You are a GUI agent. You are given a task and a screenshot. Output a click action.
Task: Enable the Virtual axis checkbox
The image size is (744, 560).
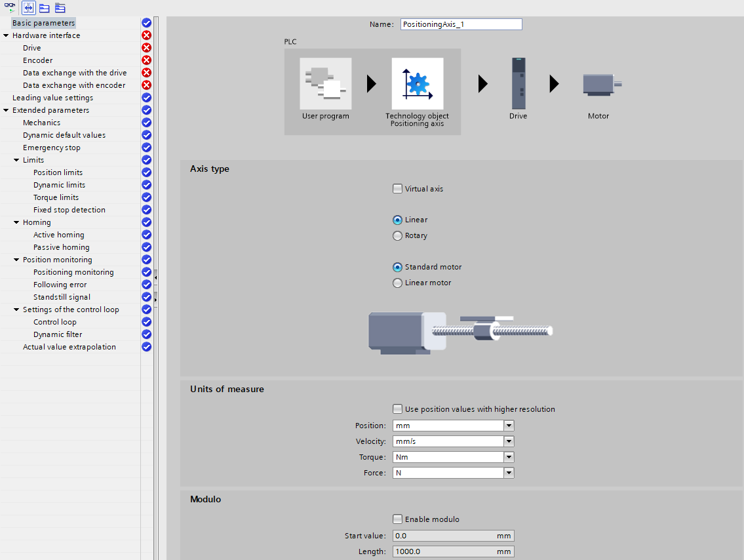(397, 188)
